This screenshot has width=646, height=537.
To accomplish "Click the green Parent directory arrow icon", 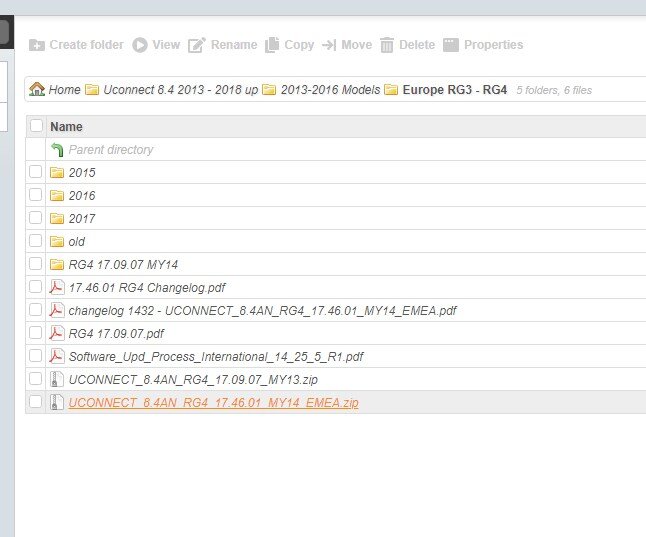I will tap(57, 150).
